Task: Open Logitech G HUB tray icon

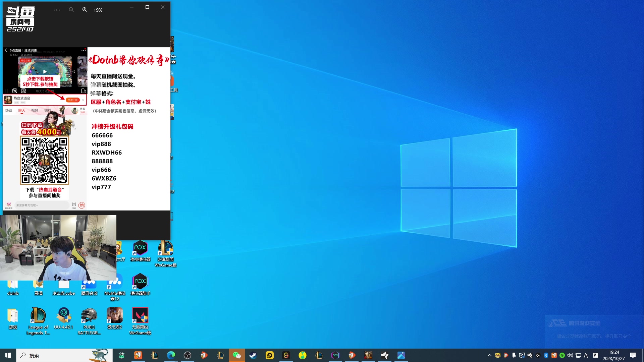Action: 538,355
